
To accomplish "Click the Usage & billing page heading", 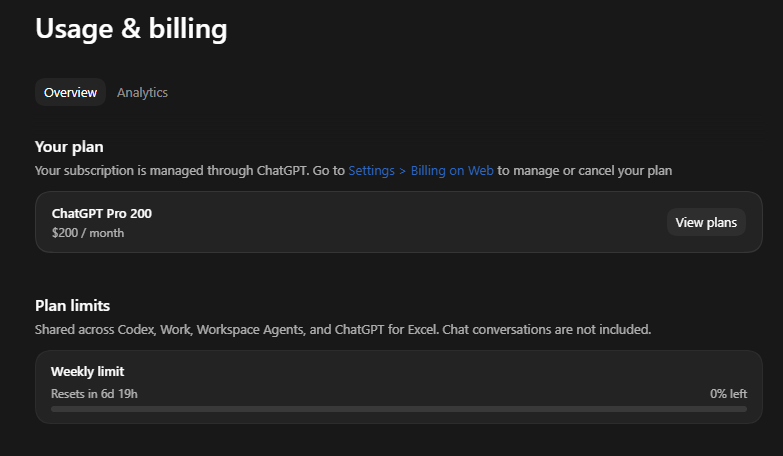I will pos(131,29).
